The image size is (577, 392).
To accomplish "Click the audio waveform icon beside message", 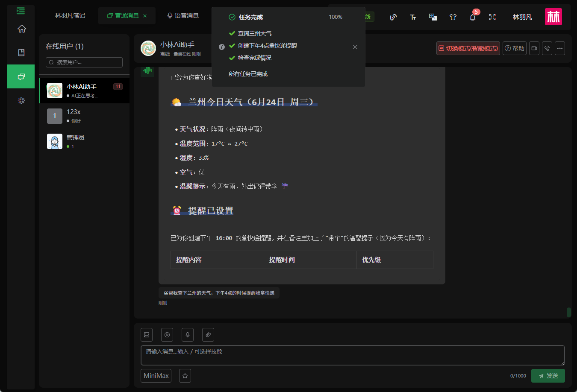I will pos(147,70).
